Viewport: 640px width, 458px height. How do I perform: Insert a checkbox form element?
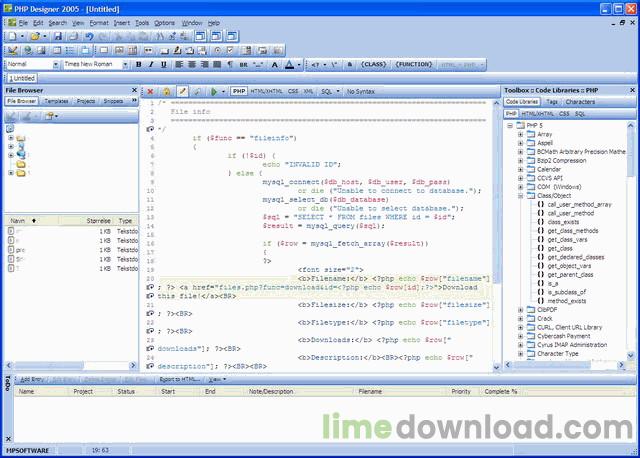231,50
